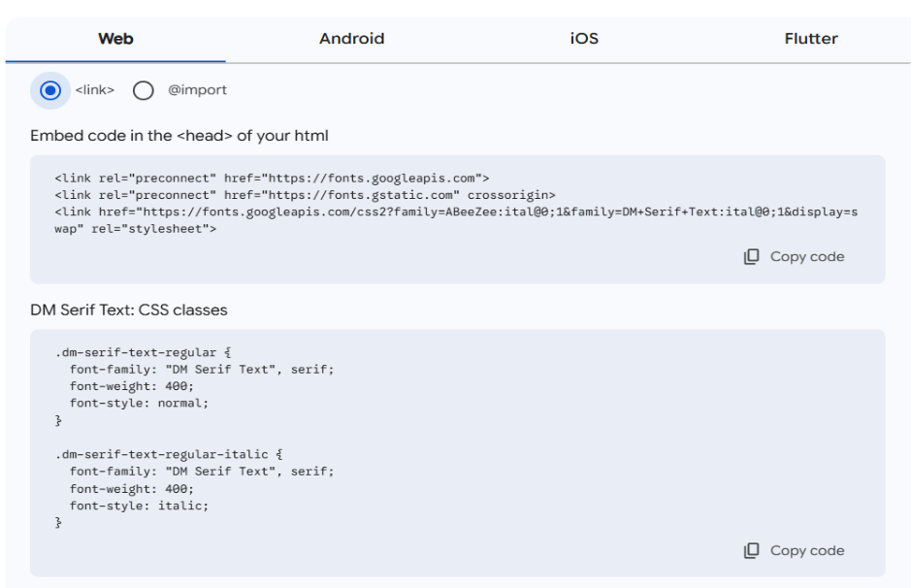
Task: Click copy icon in CSS classes box
Action: pyautogui.click(x=751, y=551)
